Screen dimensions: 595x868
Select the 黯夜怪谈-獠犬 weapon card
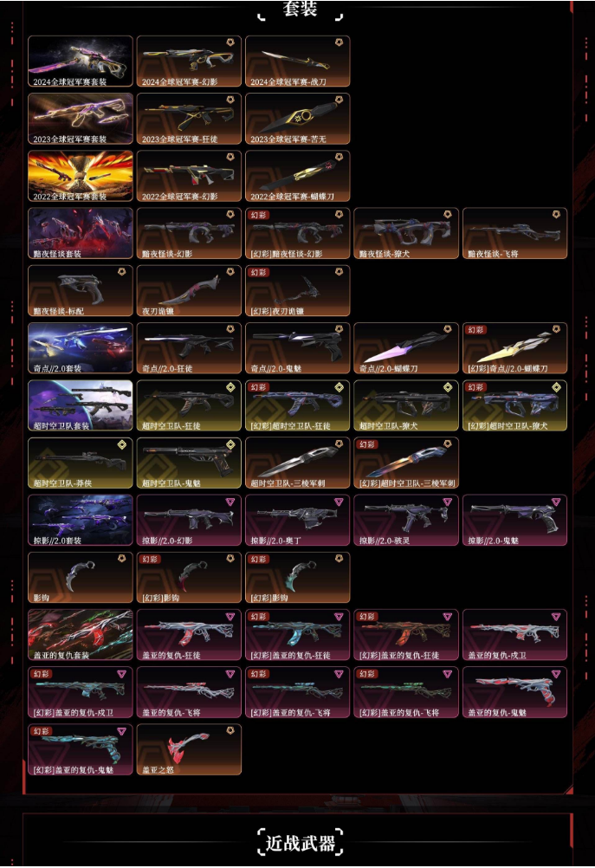(406, 234)
